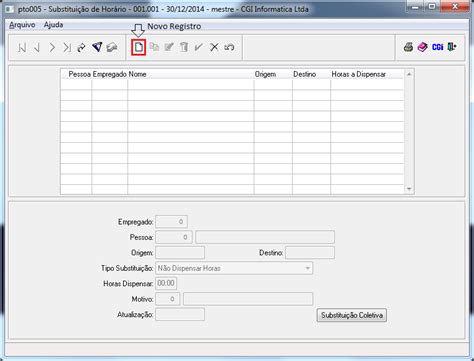
Task: Click the Empregado number field
Action: click(x=171, y=222)
